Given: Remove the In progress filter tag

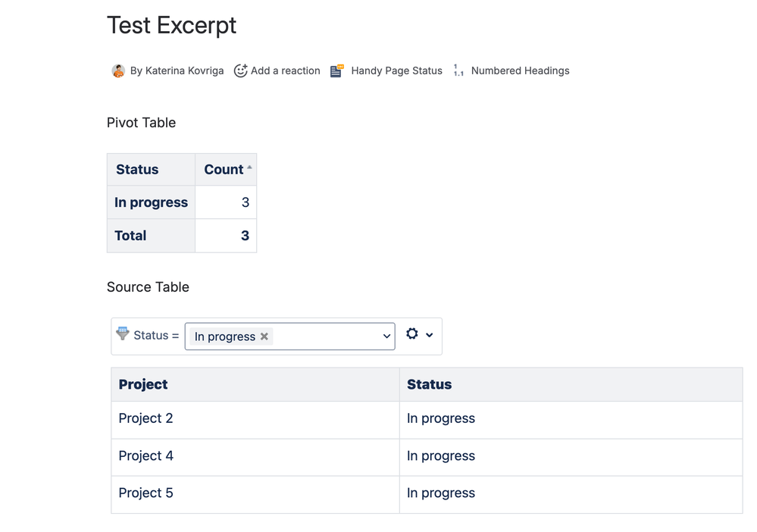Looking at the screenshot, I should (264, 336).
